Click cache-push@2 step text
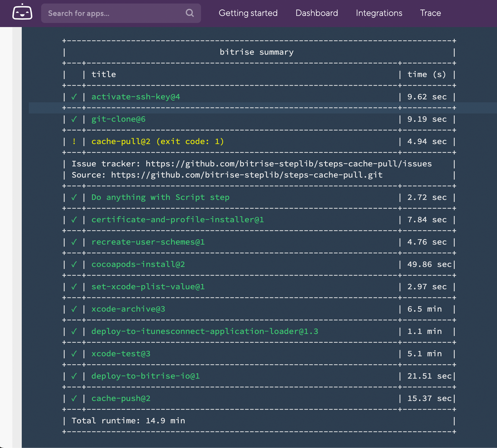This screenshot has width=497, height=448. click(x=121, y=398)
